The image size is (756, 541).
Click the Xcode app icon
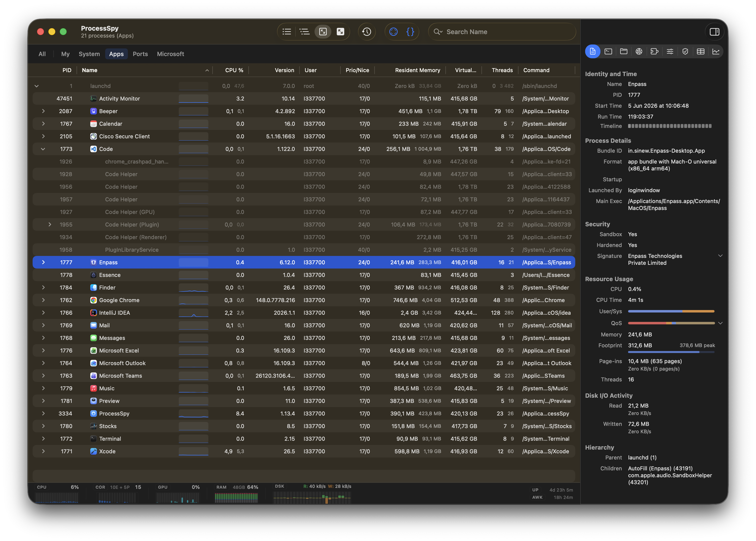click(94, 451)
